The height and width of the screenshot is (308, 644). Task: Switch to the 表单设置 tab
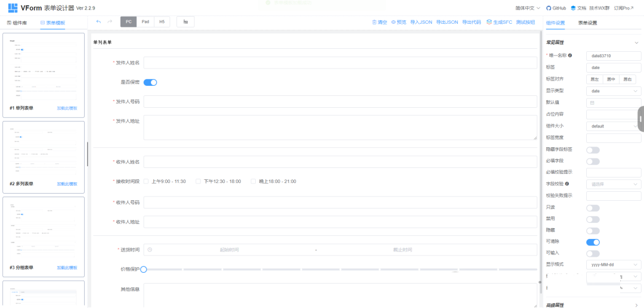[587, 23]
